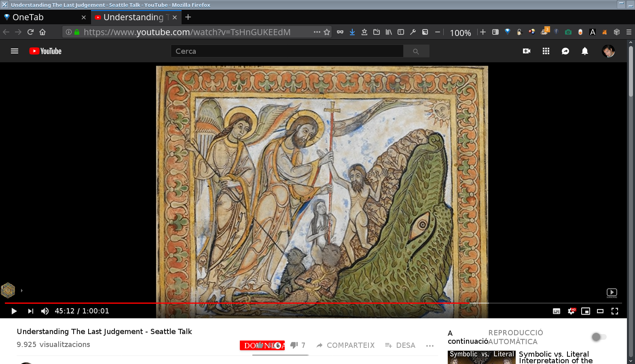This screenshot has width=635, height=364.
Task: Click COMPARTEIX share button
Action: pyautogui.click(x=345, y=345)
